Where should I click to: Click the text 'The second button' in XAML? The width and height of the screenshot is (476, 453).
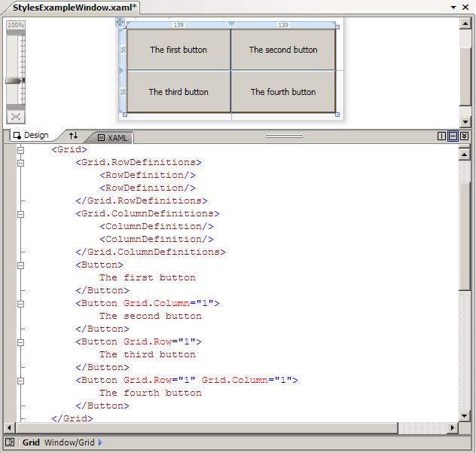(x=151, y=317)
